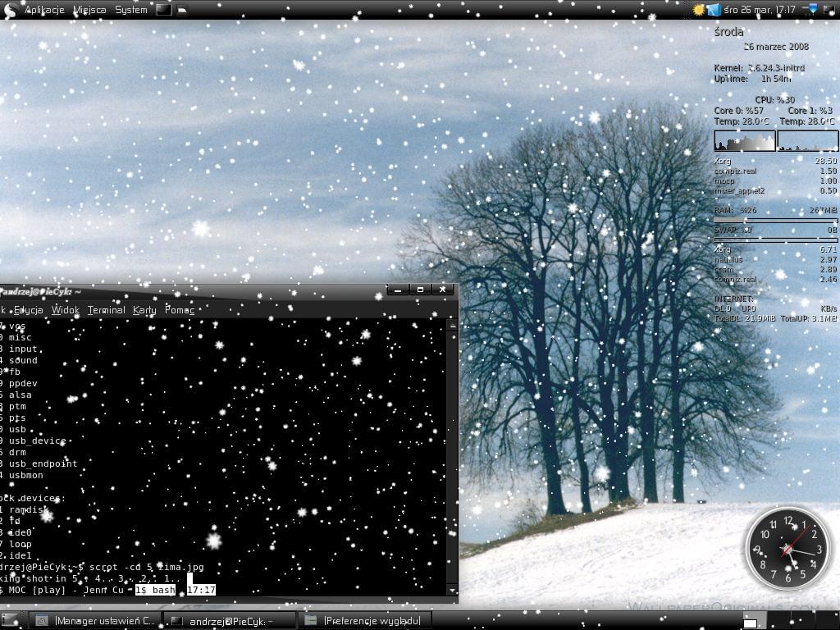Click the terminal vertical scrollbar track
The image size is (840, 630).
tap(452, 458)
